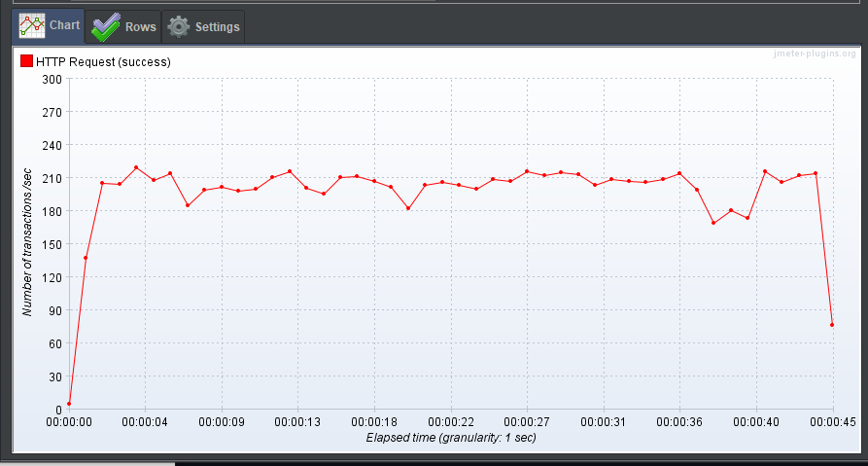Select the Chart tab label
This screenshot has width=868, height=466.
coord(65,25)
